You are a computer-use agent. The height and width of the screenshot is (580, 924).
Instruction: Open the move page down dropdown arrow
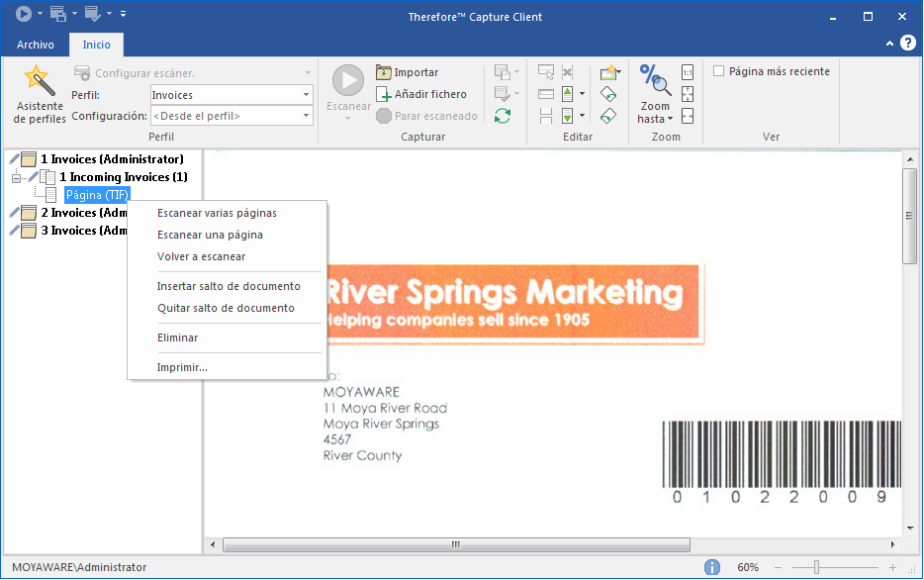pyautogui.click(x=582, y=116)
